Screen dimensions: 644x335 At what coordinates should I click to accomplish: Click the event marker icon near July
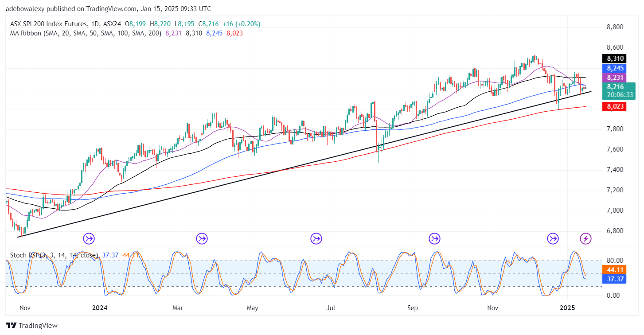[316, 239]
